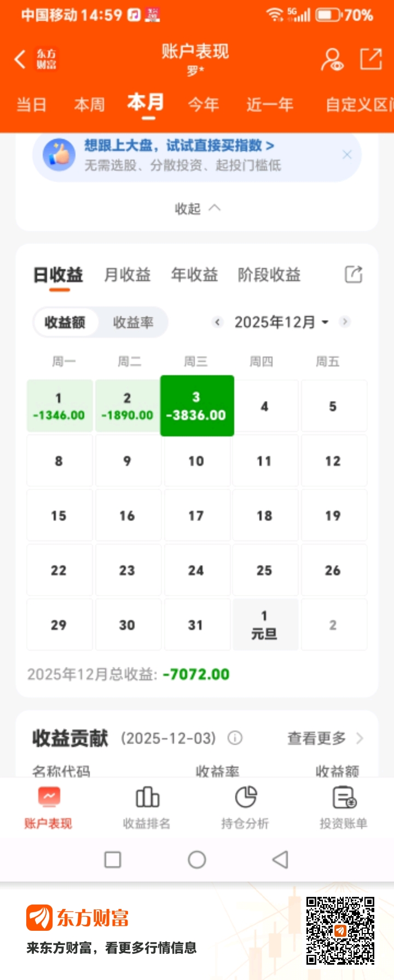Open the 想跟上大盘 index promotion link

pos(179,146)
